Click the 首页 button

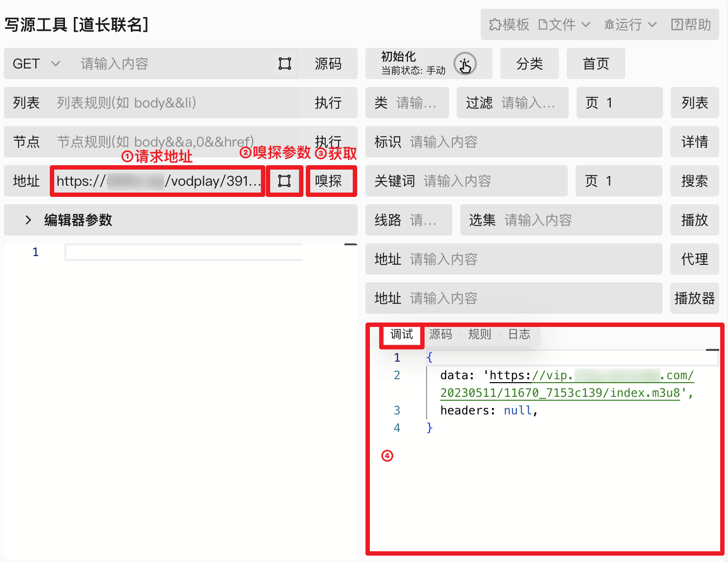596,64
